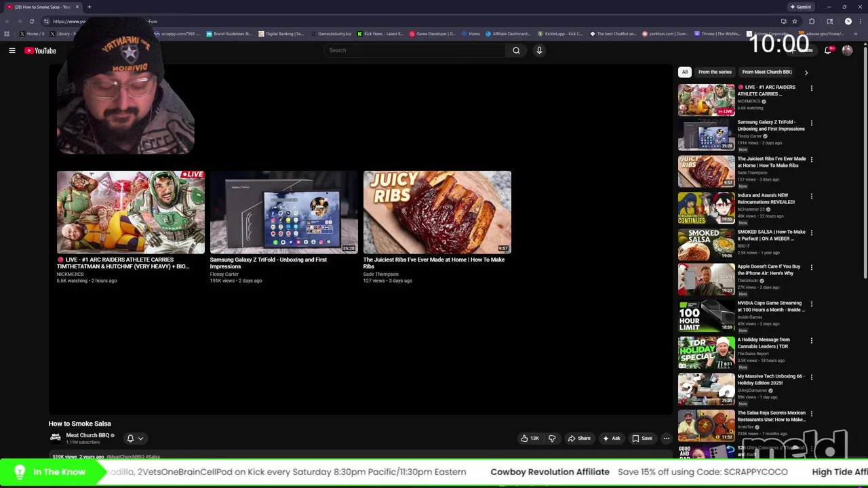Open porkbun.com bookmark

coord(665,33)
